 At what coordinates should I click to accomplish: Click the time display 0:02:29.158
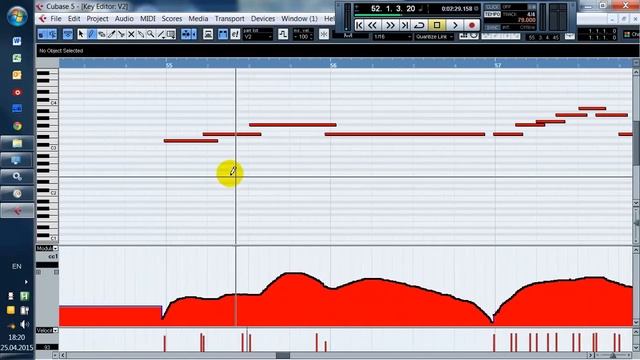456,9
